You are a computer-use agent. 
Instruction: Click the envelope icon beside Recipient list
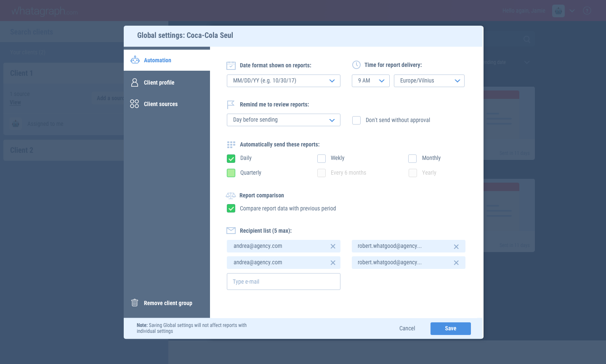tap(231, 231)
